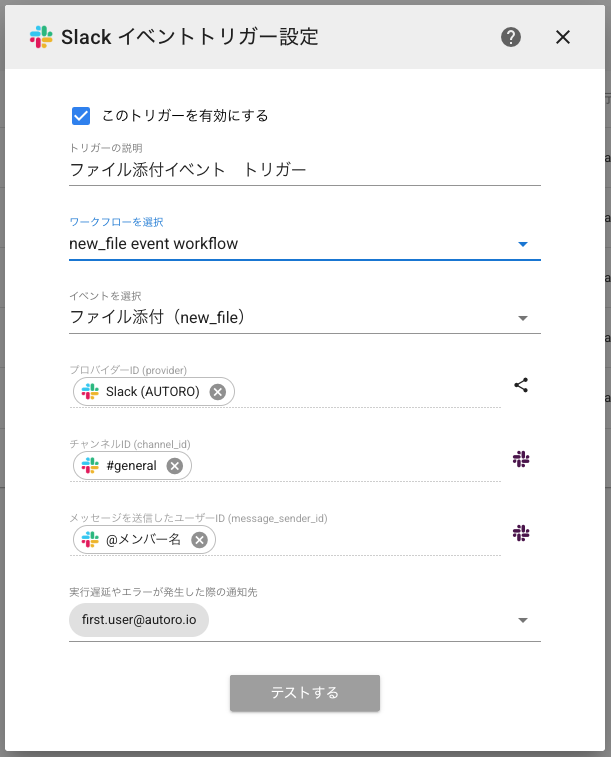Viewport: 611px width, 757px height.
Task: Close the Slack event trigger dialog
Action: coord(563,37)
